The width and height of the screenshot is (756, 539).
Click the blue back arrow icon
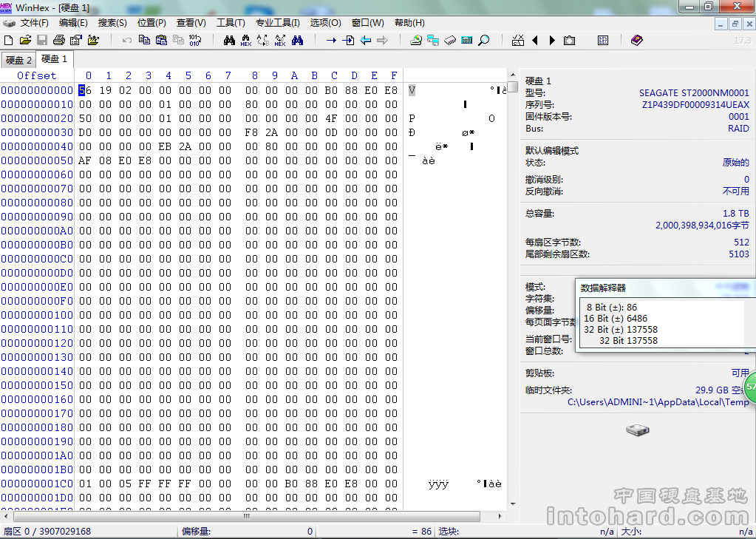tap(366, 40)
